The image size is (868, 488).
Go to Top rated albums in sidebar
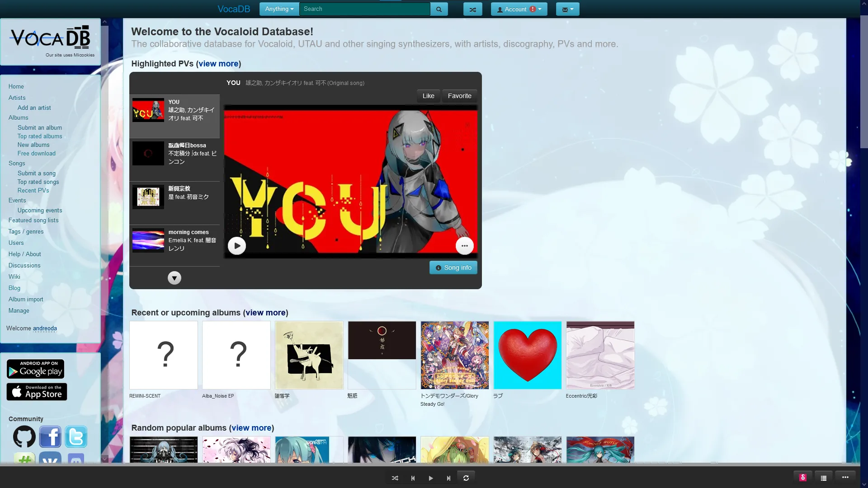tap(40, 136)
